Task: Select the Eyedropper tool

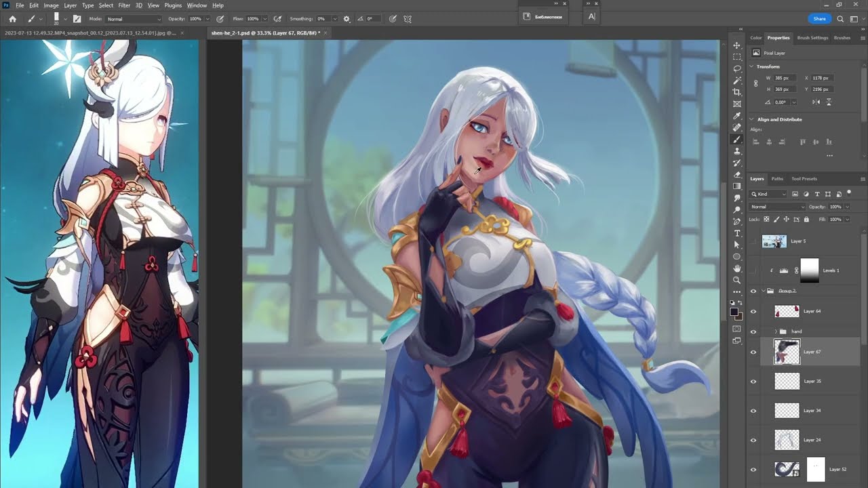Action: pos(737,116)
